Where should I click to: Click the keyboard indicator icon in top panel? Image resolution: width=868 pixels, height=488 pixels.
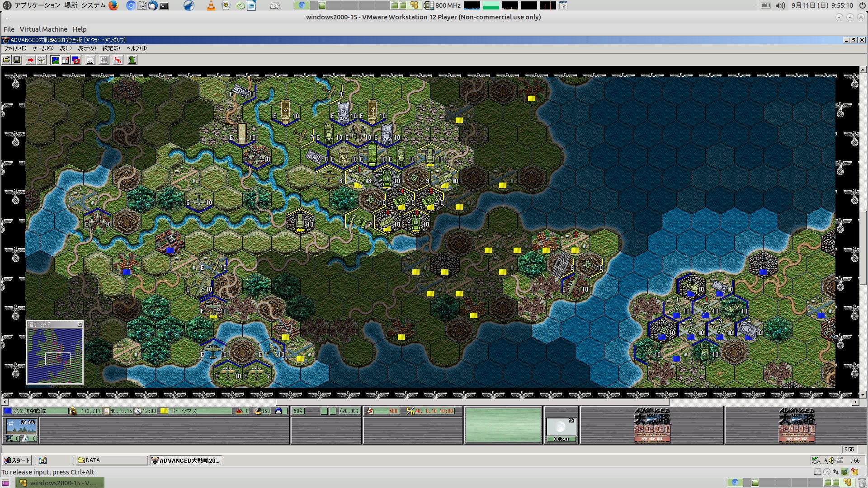point(765,5)
